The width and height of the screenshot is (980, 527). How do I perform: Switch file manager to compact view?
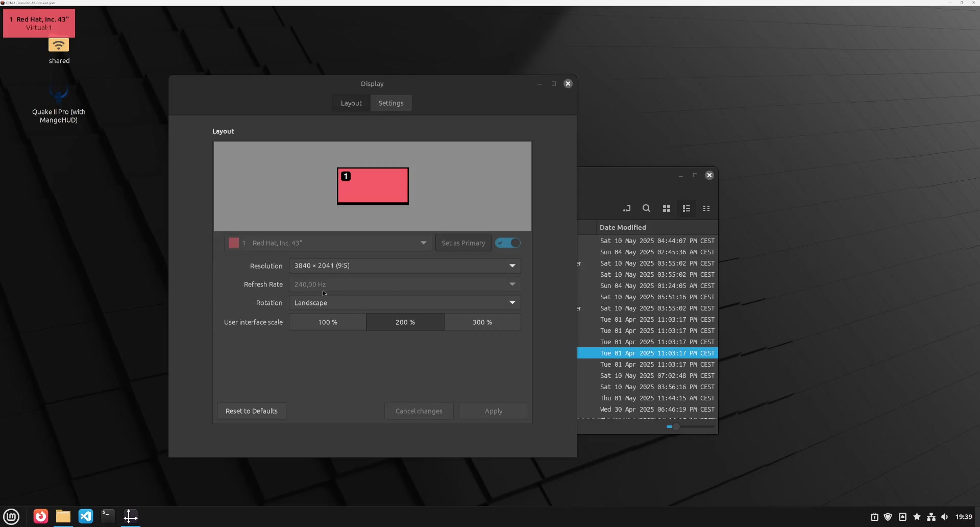[706, 208]
